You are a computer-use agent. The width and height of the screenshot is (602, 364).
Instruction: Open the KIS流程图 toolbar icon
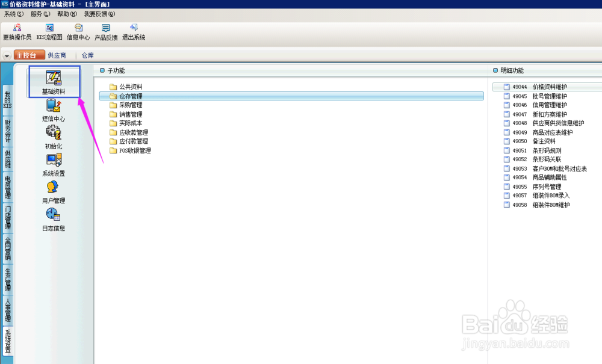(x=49, y=32)
